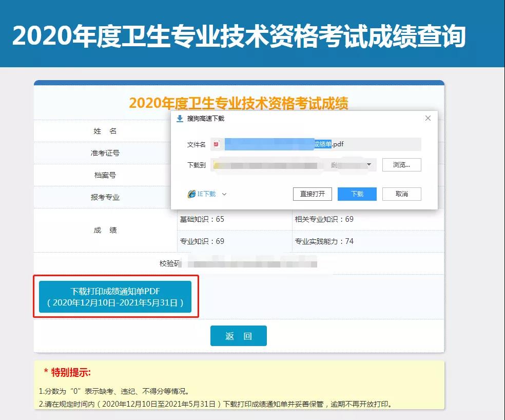Image resolution: width=505 pixels, height=420 pixels.
Task: Expand the IE下载 chevron menu
Action: click(x=224, y=194)
